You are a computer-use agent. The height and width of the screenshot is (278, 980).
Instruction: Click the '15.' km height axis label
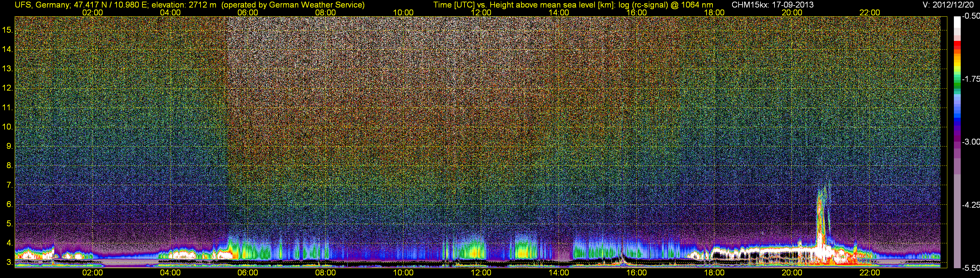click(8, 30)
